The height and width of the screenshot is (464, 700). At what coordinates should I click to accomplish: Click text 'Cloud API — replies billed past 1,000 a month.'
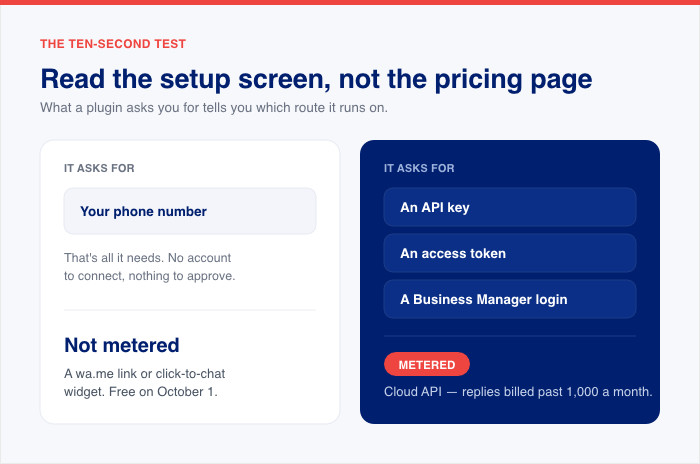point(518,392)
